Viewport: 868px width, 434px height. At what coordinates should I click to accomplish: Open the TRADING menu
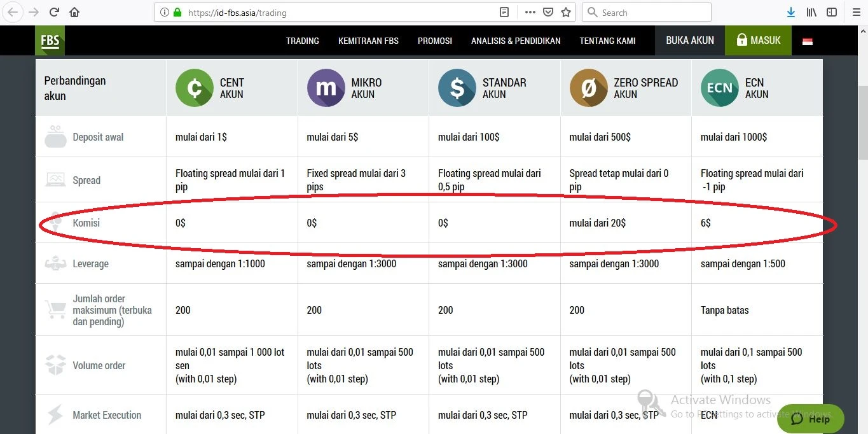[302, 41]
